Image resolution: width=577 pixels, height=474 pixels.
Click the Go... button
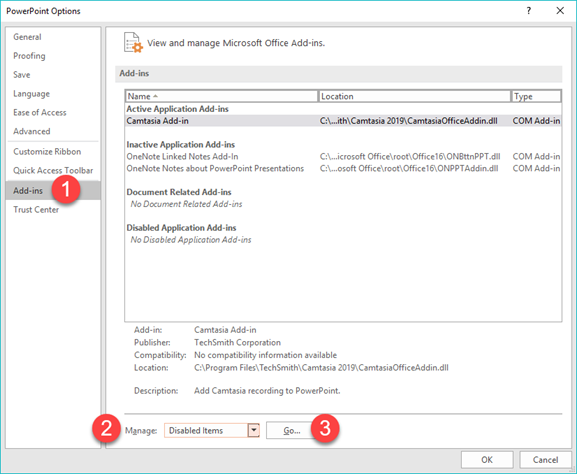pyautogui.click(x=292, y=430)
